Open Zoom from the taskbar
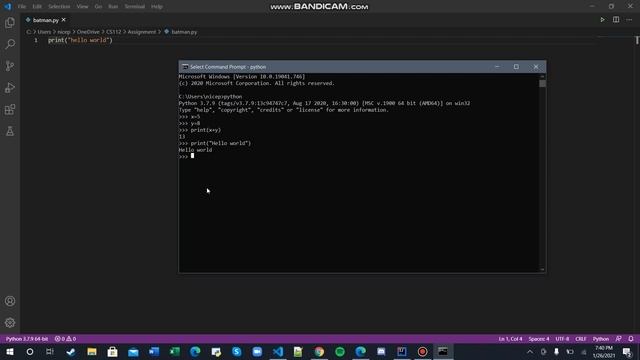This screenshot has height=360, width=640. (257, 351)
